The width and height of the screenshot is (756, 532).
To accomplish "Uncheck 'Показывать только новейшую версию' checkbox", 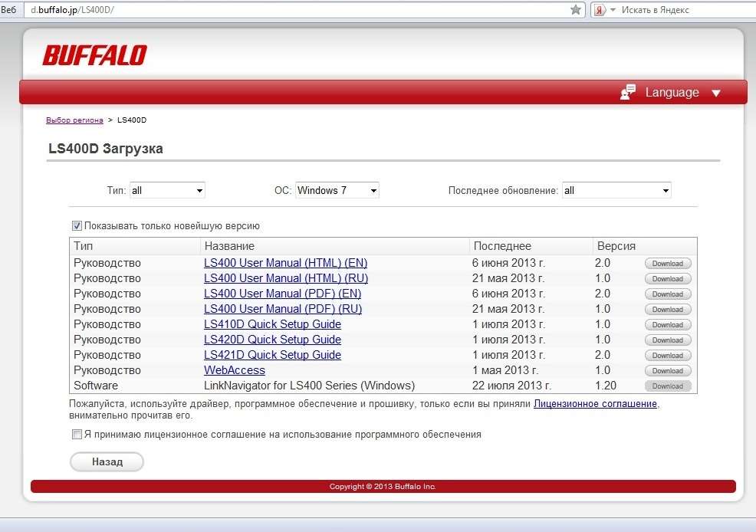I will click(77, 226).
